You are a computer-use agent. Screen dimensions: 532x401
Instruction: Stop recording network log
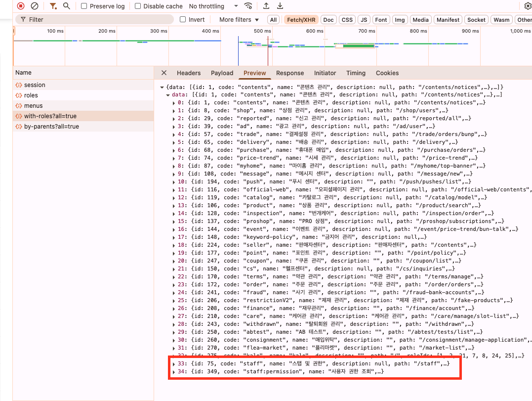[x=21, y=6]
